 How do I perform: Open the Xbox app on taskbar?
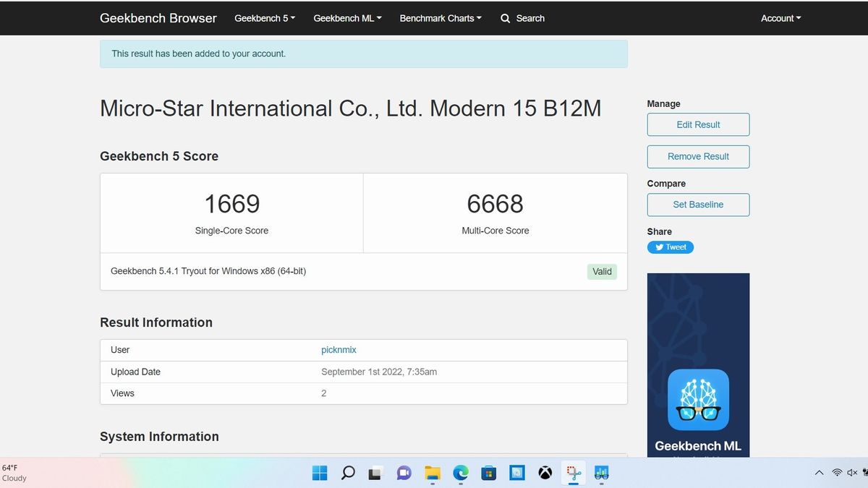[545, 473]
